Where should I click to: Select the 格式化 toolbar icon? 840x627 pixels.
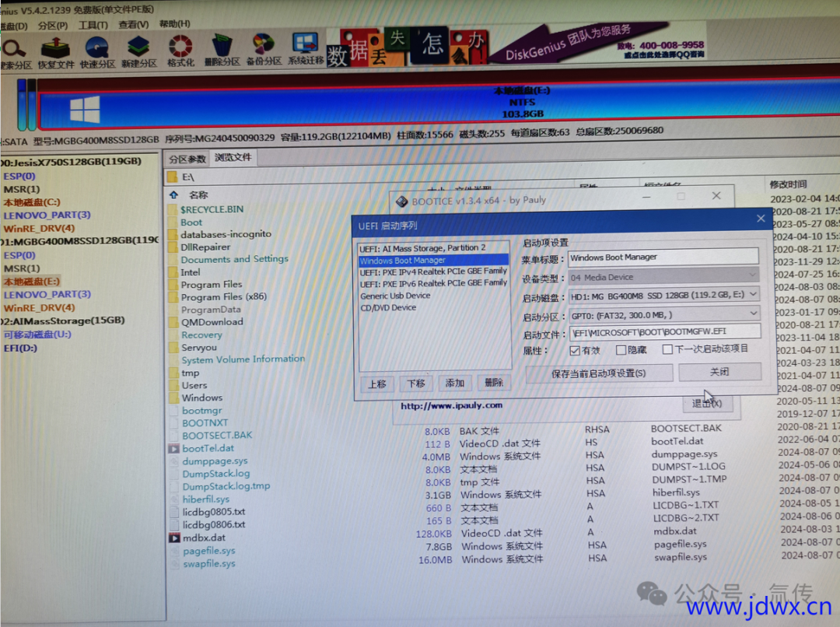pyautogui.click(x=180, y=51)
